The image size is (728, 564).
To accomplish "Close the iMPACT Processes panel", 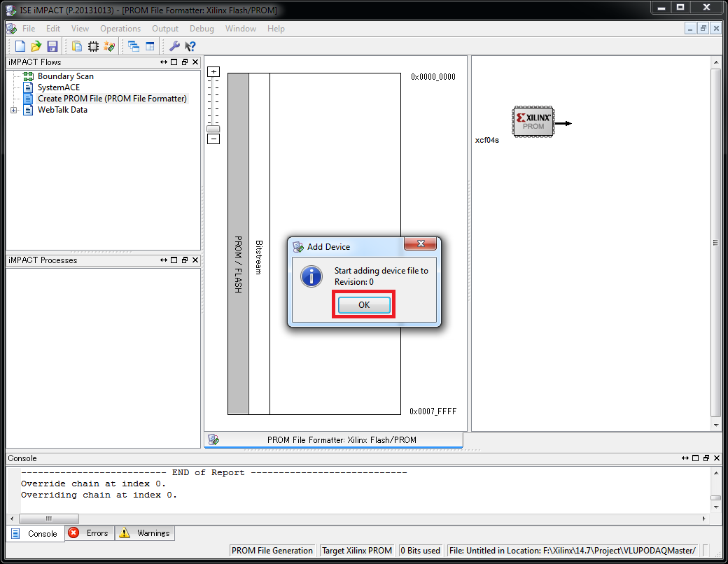I will coord(195,260).
